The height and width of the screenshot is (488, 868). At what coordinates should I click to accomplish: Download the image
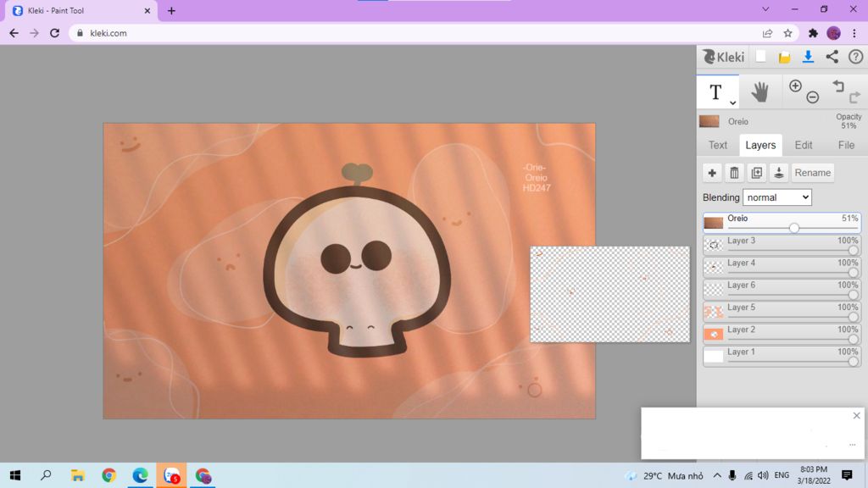[808, 57]
